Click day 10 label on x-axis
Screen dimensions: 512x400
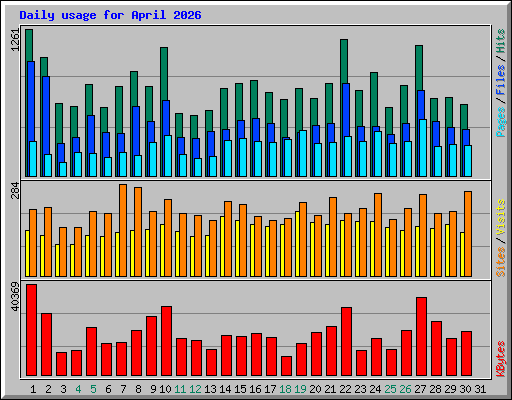[165, 389]
